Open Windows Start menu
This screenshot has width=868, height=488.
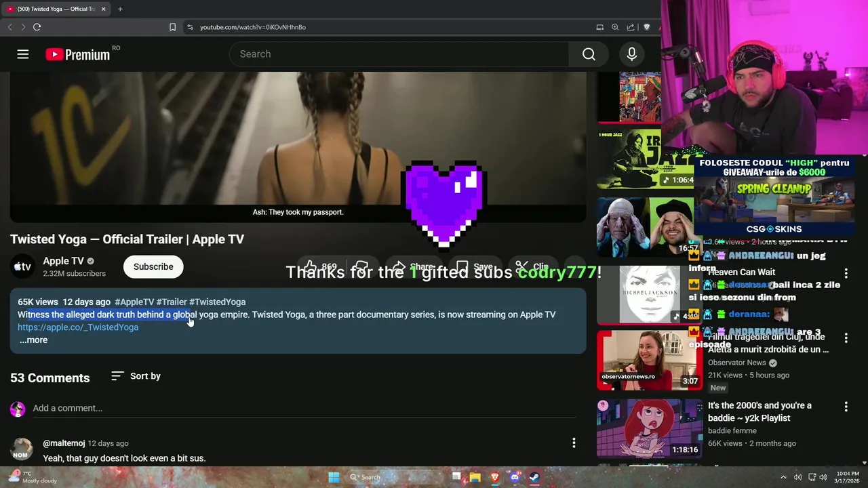pyautogui.click(x=334, y=477)
